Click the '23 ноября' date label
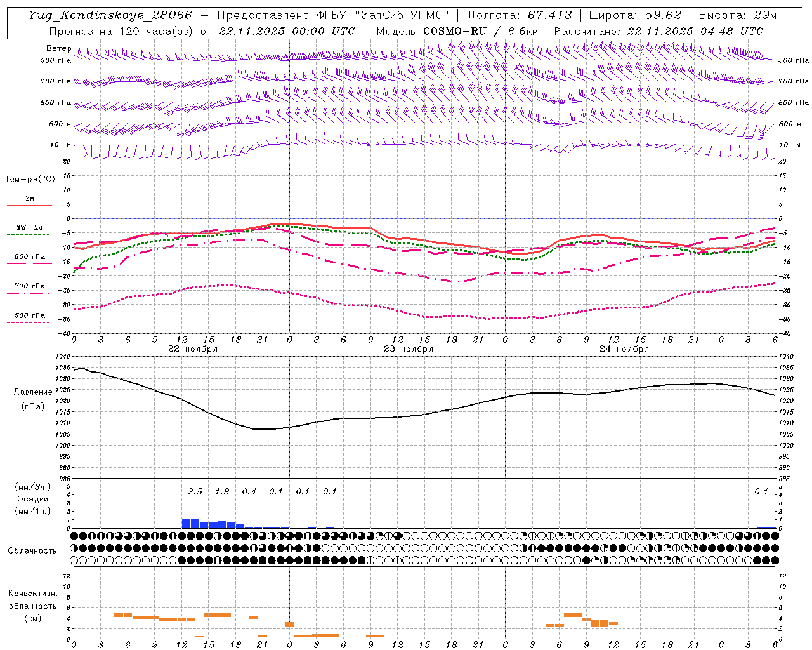The width and height of the screenshot is (812, 650). (409, 349)
